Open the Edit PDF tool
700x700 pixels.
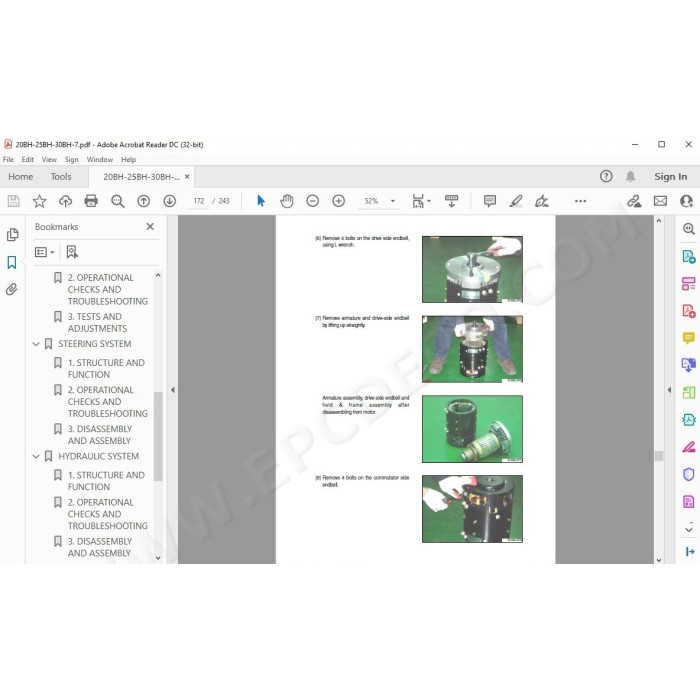pos(688,283)
